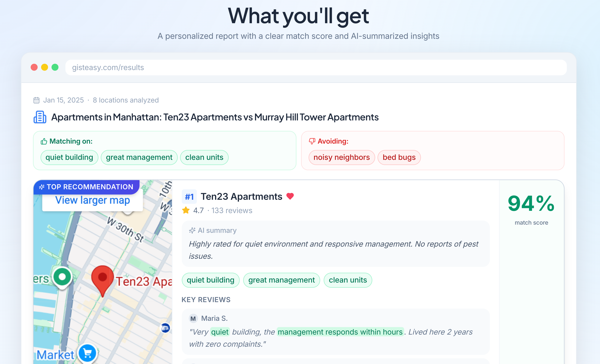The width and height of the screenshot is (600, 364).
Task: Click the TOP RECOMMENDATION badge
Action: click(x=86, y=187)
